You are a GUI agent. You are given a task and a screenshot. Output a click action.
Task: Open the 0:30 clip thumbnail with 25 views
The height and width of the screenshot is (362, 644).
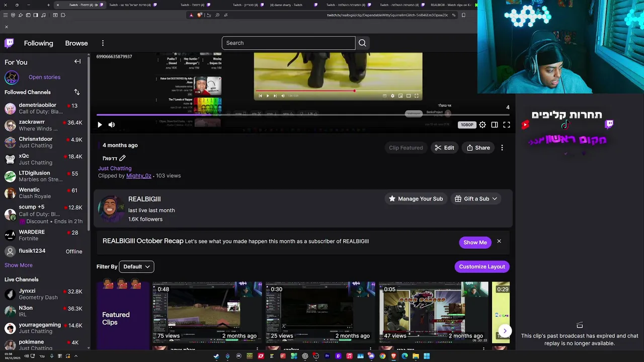[320, 311]
